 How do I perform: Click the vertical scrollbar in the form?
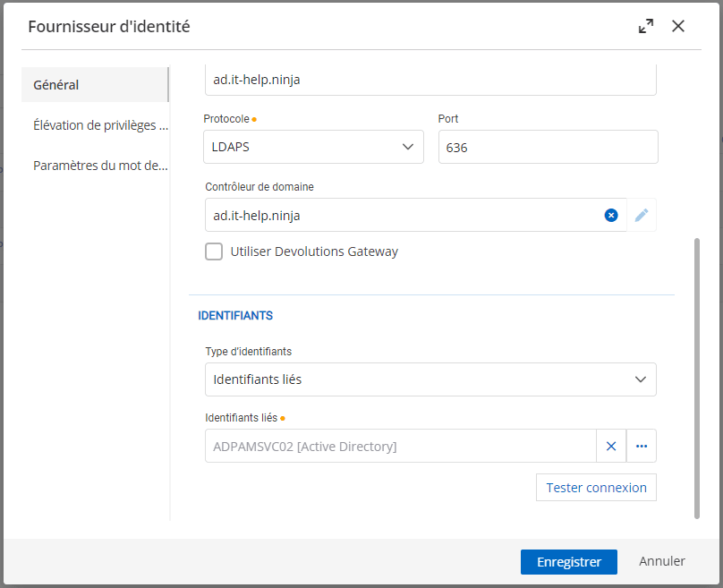pyautogui.click(x=697, y=376)
